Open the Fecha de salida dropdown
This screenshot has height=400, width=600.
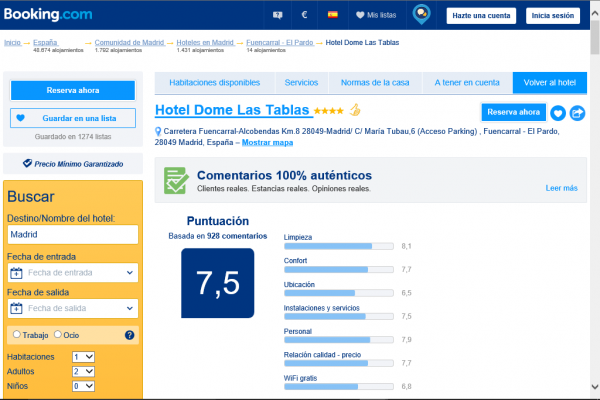click(x=73, y=308)
